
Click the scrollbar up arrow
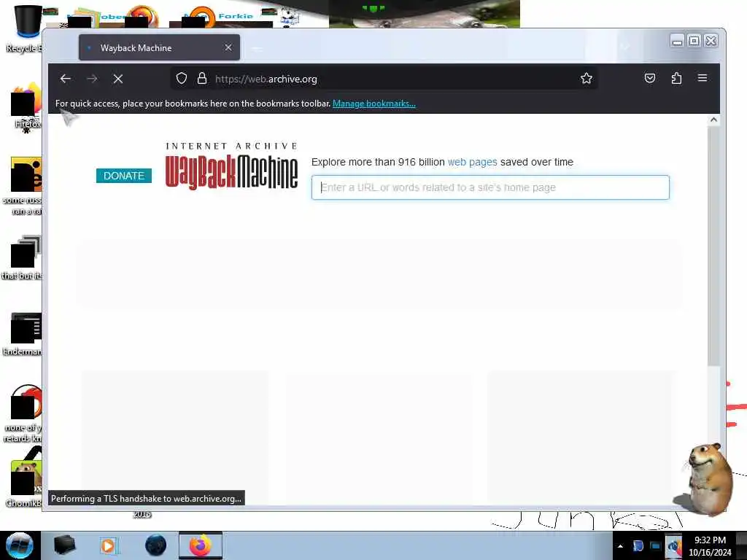713,120
